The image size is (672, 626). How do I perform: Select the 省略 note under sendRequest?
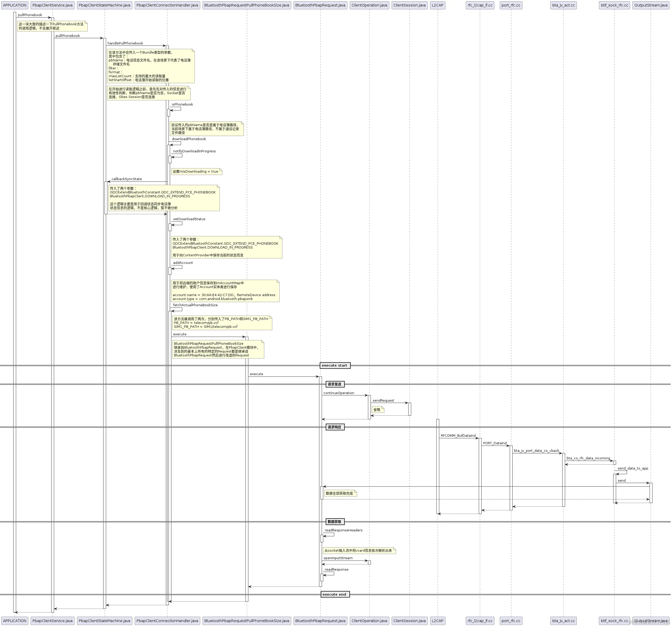[x=378, y=410]
